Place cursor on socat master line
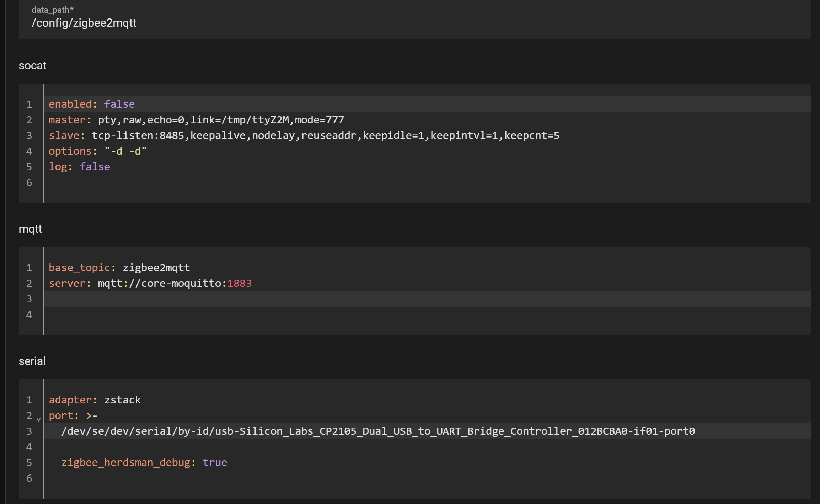Image resolution: width=820 pixels, height=504 pixels. [x=196, y=120]
